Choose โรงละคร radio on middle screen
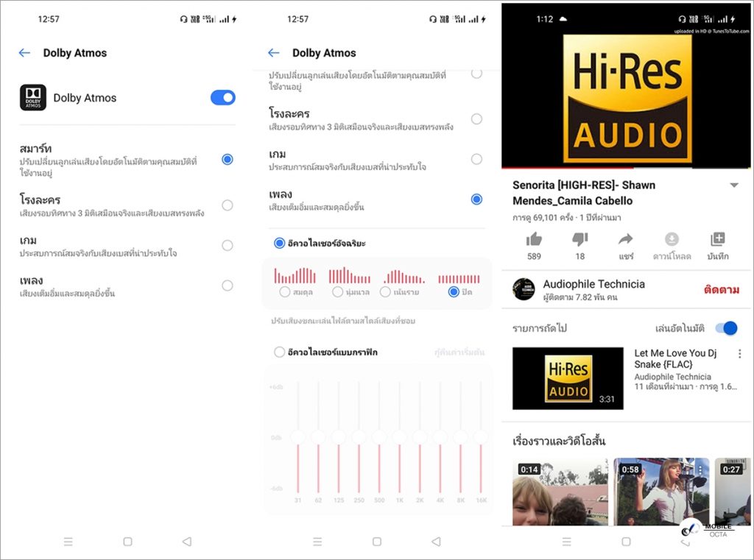754x560 pixels. 476,118
